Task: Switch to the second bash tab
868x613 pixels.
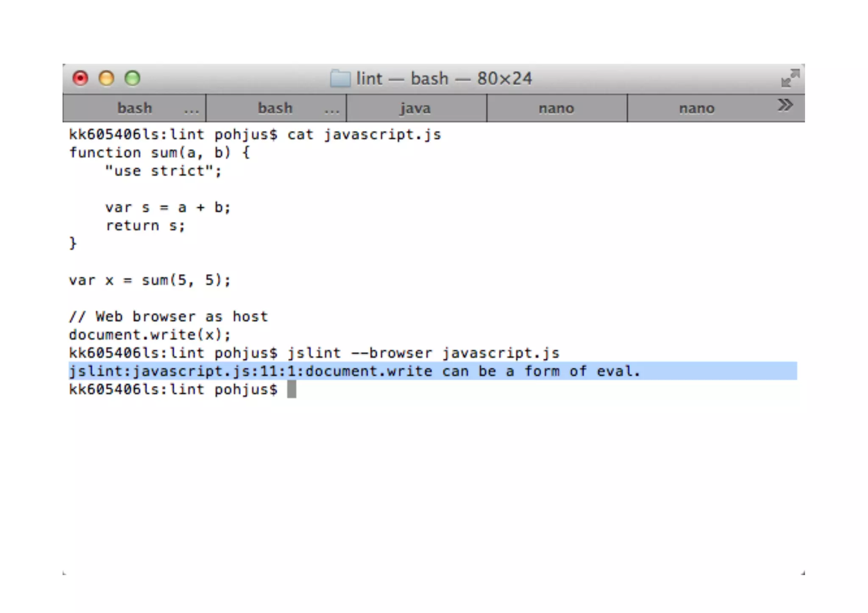Action: pos(275,108)
